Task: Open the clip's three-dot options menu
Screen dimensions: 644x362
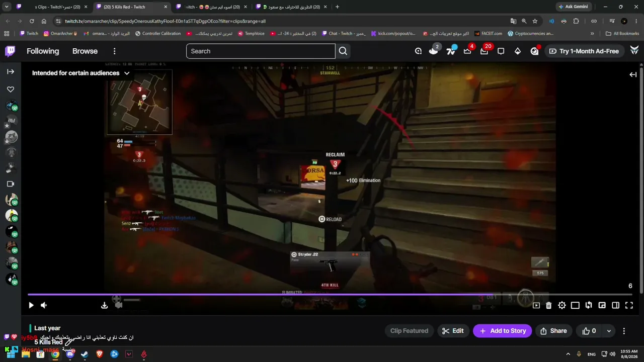Action: (624, 331)
